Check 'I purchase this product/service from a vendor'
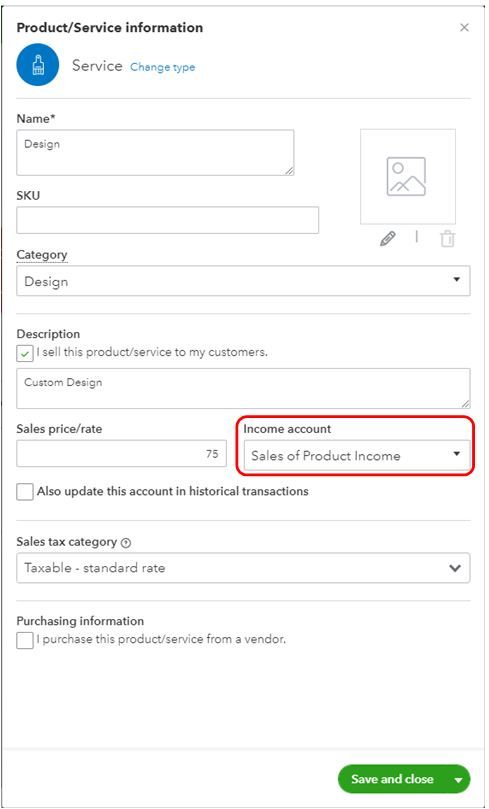This screenshot has width=489, height=809. click(25, 640)
